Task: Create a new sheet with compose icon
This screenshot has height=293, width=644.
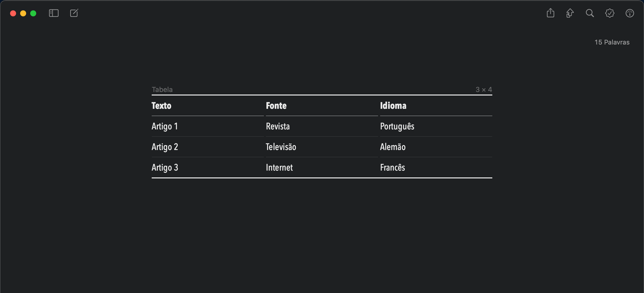Action: (74, 13)
